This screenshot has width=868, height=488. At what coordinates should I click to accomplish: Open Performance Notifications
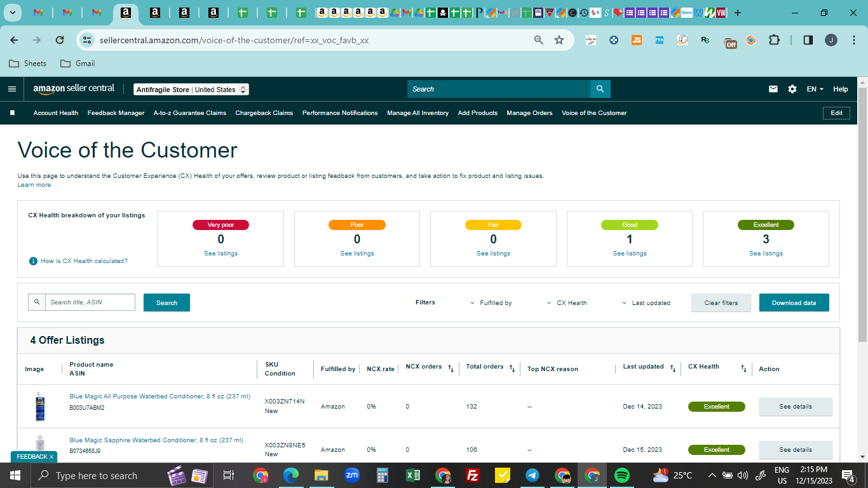[340, 113]
